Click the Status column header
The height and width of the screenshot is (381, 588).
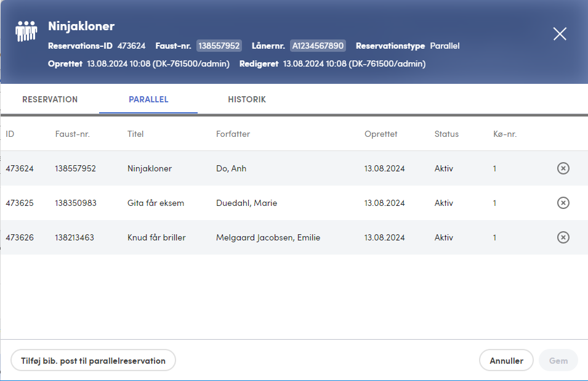(x=446, y=134)
